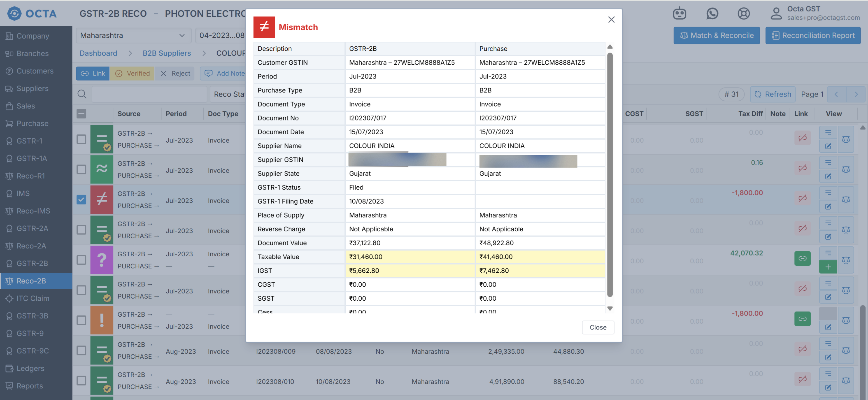This screenshot has width=868, height=400.
Task: Open ITC Claim sidebar menu item
Action: [33, 298]
